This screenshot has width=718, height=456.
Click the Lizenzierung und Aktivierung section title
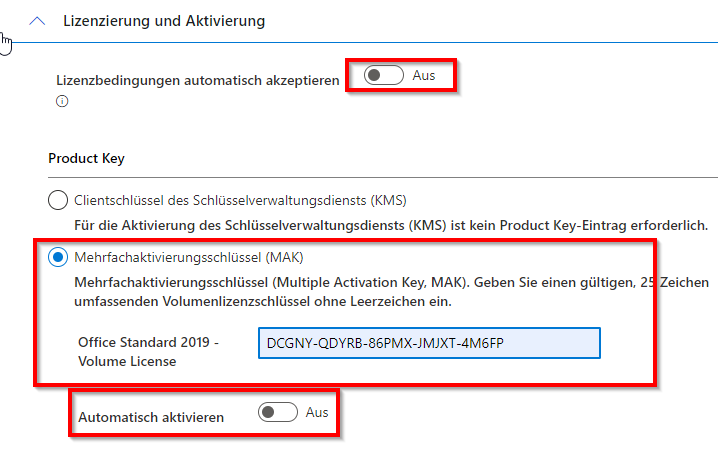click(164, 20)
